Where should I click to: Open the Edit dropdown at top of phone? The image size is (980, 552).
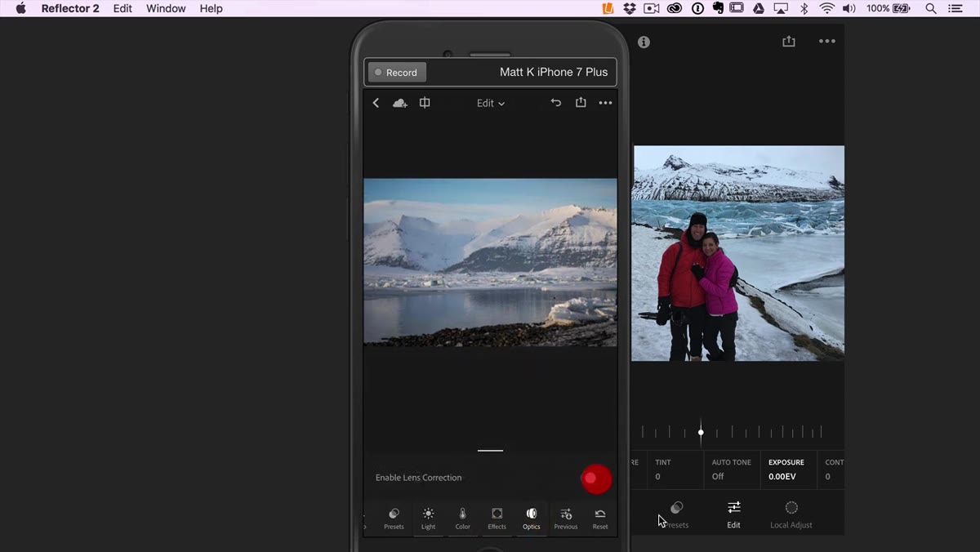pos(491,103)
